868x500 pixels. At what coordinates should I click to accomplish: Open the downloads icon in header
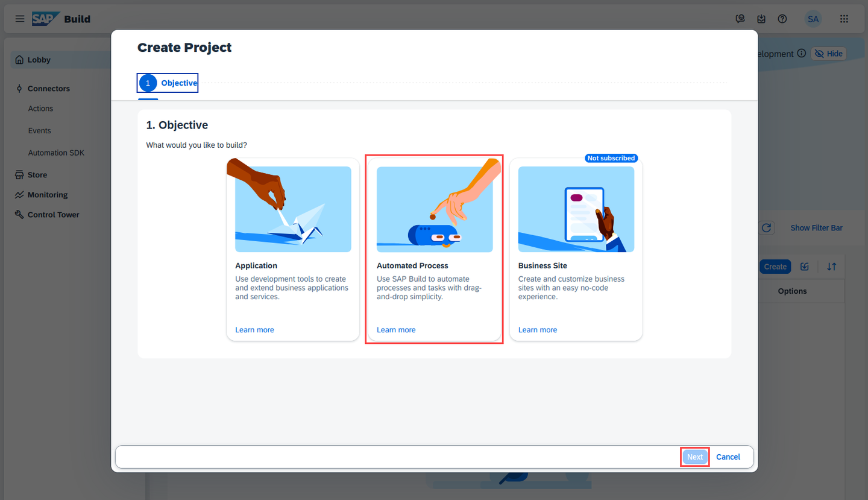pyautogui.click(x=761, y=19)
